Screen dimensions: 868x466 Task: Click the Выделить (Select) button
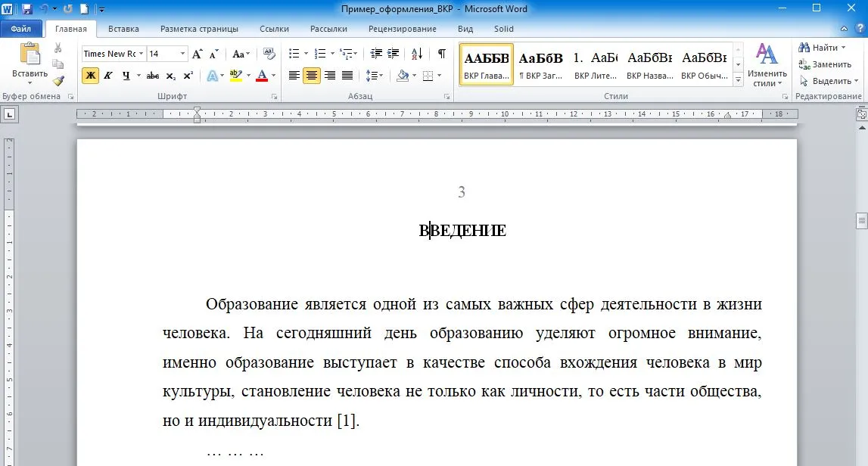tap(829, 81)
